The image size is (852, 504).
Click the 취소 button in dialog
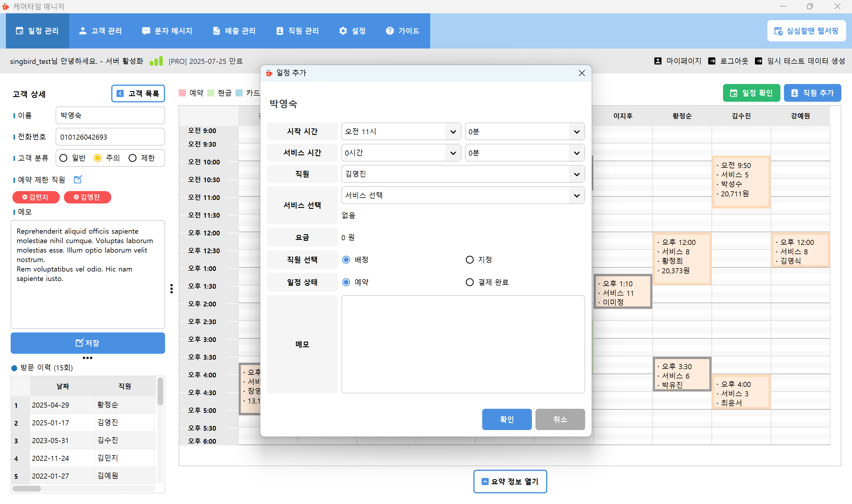560,419
